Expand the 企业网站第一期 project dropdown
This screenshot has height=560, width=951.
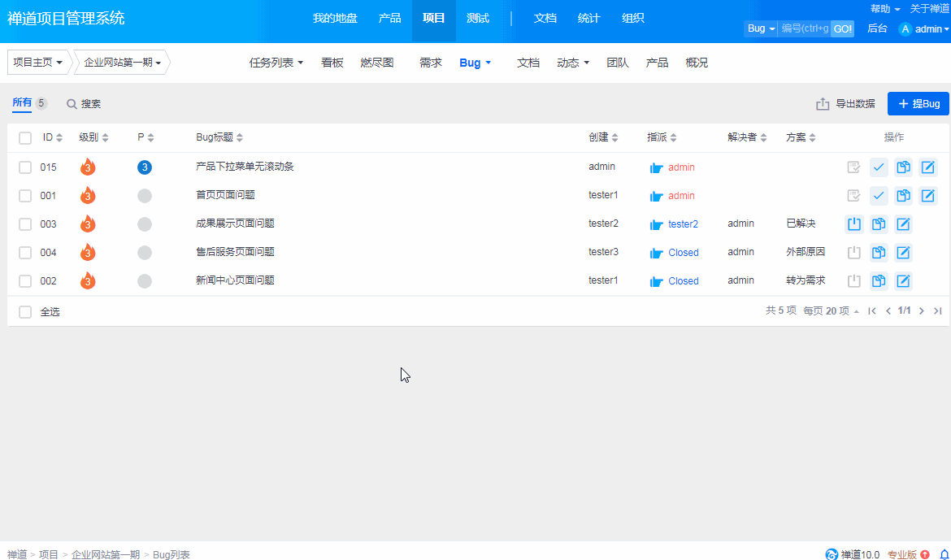point(122,63)
